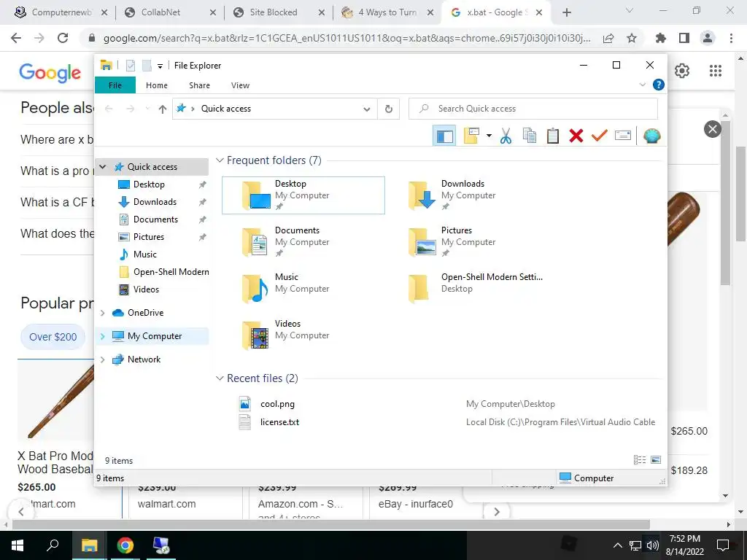Open the Home ribbon tab
Image resolution: width=747 pixels, height=560 pixels.
[x=157, y=85]
